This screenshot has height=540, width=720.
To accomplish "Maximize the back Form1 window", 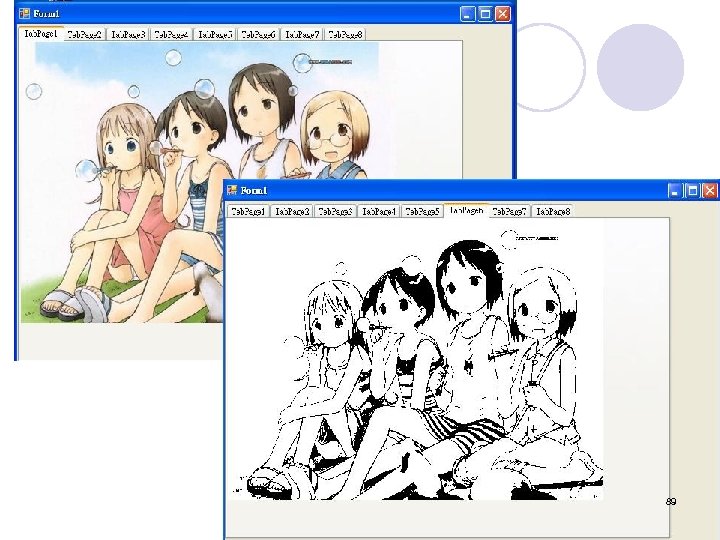I will click(x=485, y=14).
